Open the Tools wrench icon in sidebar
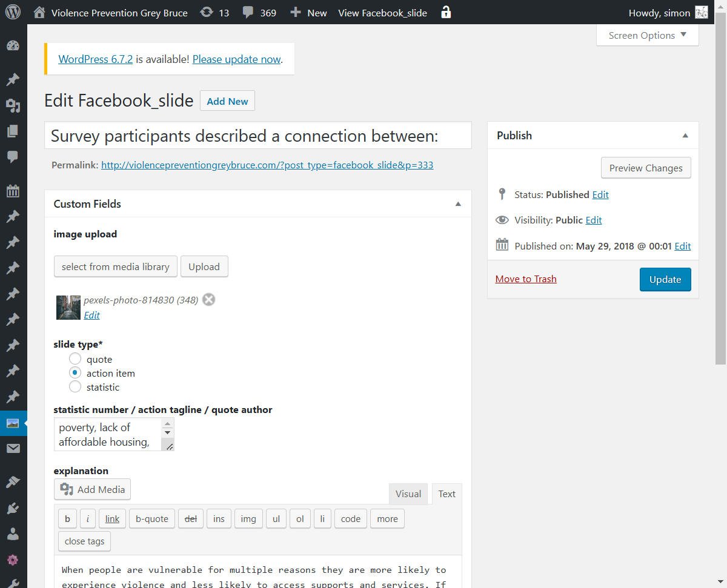Viewport: 727px width, 588px height. (x=13, y=583)
